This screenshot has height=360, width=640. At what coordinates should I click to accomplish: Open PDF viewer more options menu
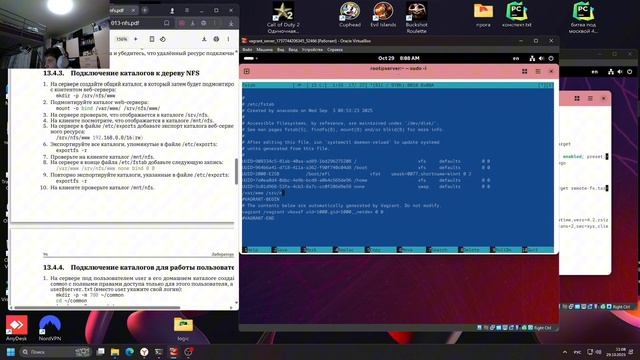(228, 39)
